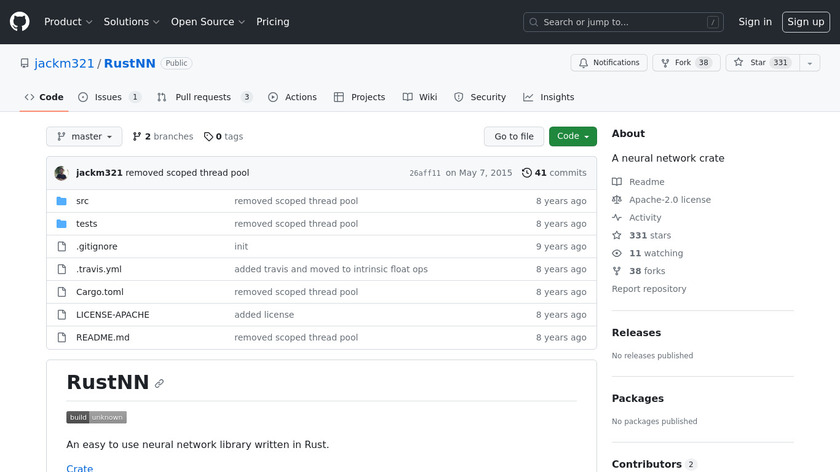Click the eye icon beside 11 watching
840x472 pixels.
coord(617,253)
